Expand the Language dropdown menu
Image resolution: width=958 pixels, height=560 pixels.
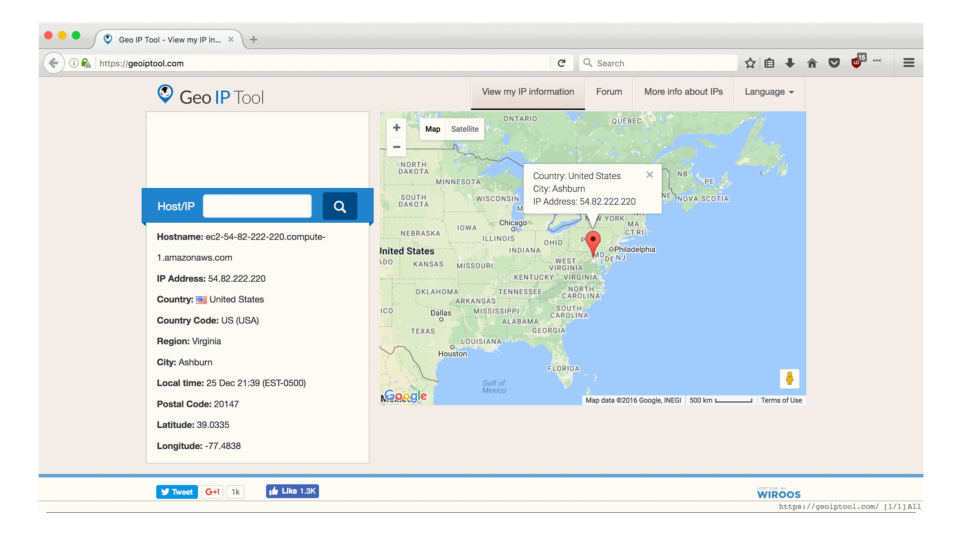pos(769,92)
